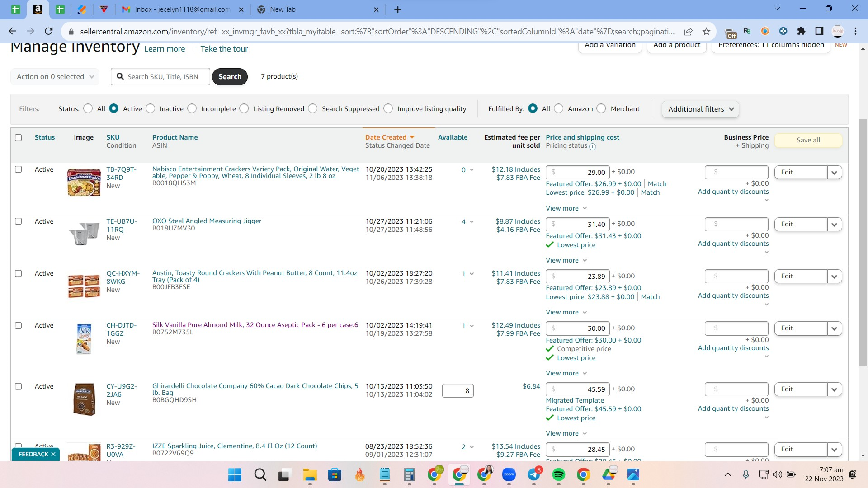Click Match next to Nabisco Featured Offer
Image resolution: width=868 pixels, height=488 pixels.
[657, 184]
